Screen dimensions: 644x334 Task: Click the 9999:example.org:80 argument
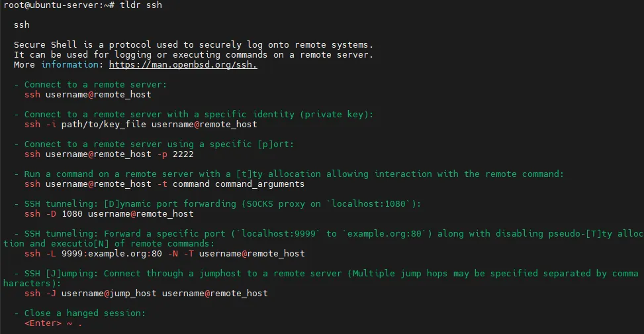pos(111,253)
